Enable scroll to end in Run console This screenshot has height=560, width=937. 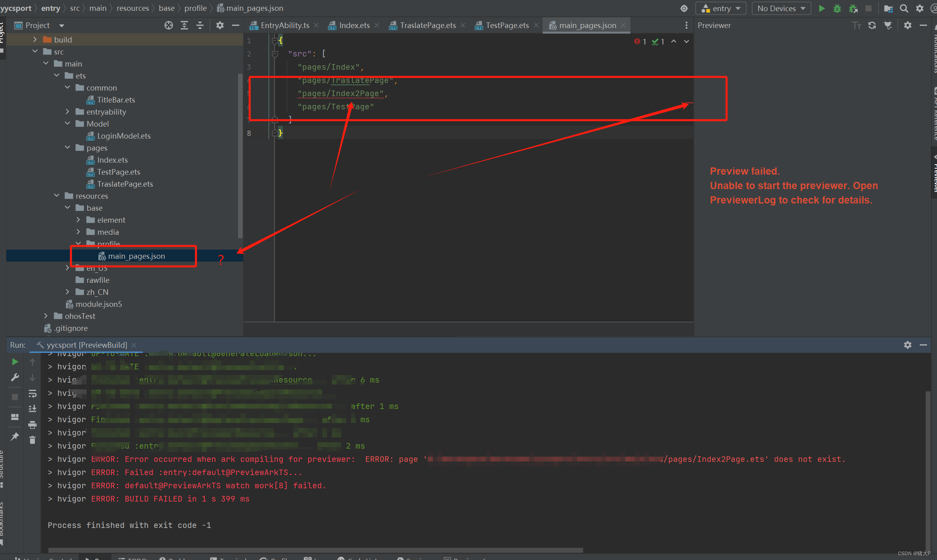32,409
